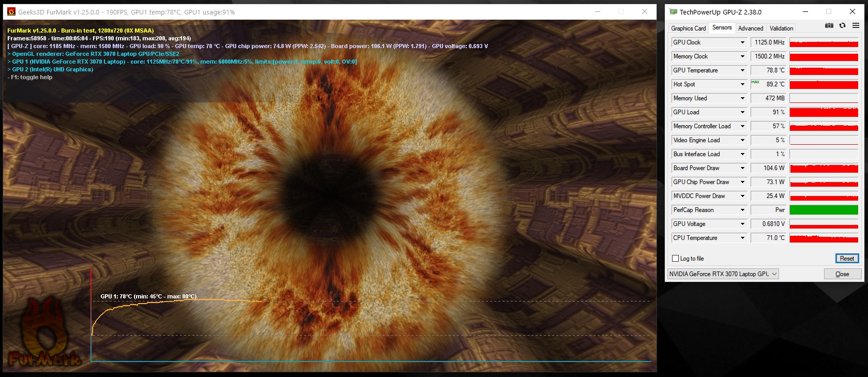This screenshot has width=868, height=377.
Task: Expand the PerfCap Reason dropdown
Action: tap(742, 210)
